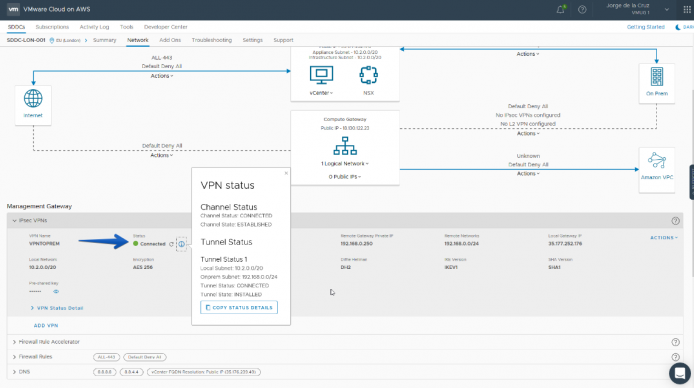Open the chat bubble widget
Screen dimensions: 694x388
(x=680, y=373)
